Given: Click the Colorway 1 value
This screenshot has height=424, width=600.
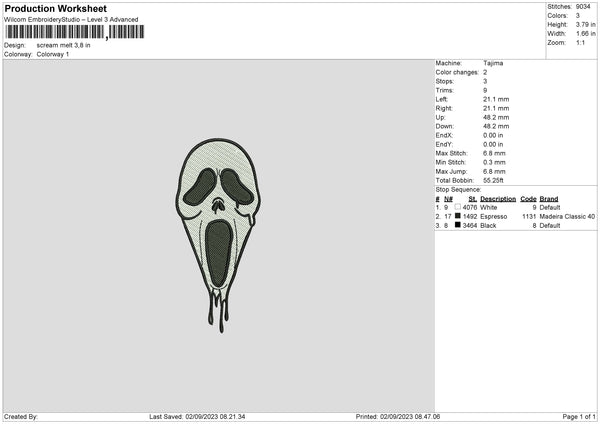Looking at the screenshot, I should click(x=53, y=54).
